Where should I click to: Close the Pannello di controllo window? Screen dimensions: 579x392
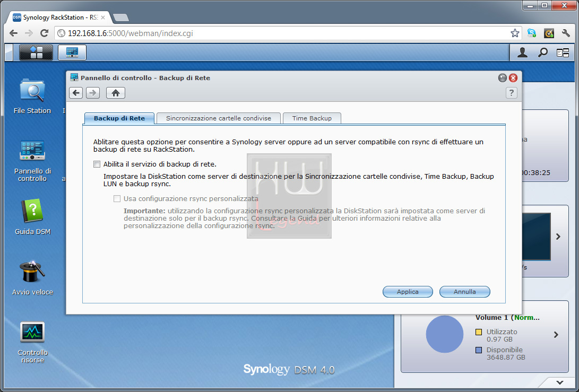[x=513, y=78]
